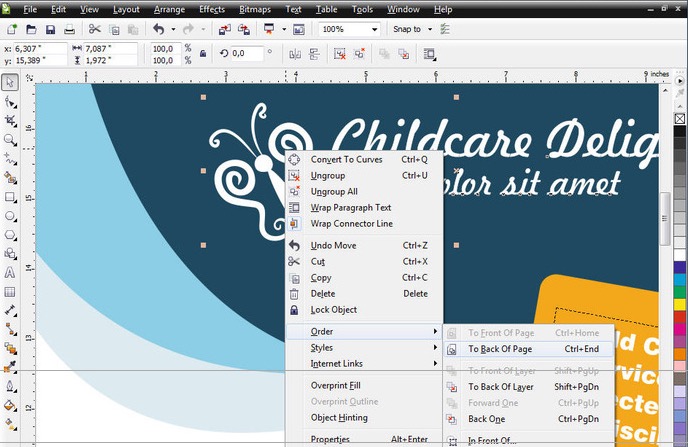
Task: Select Lock Object from context menu
Action: 333,310
